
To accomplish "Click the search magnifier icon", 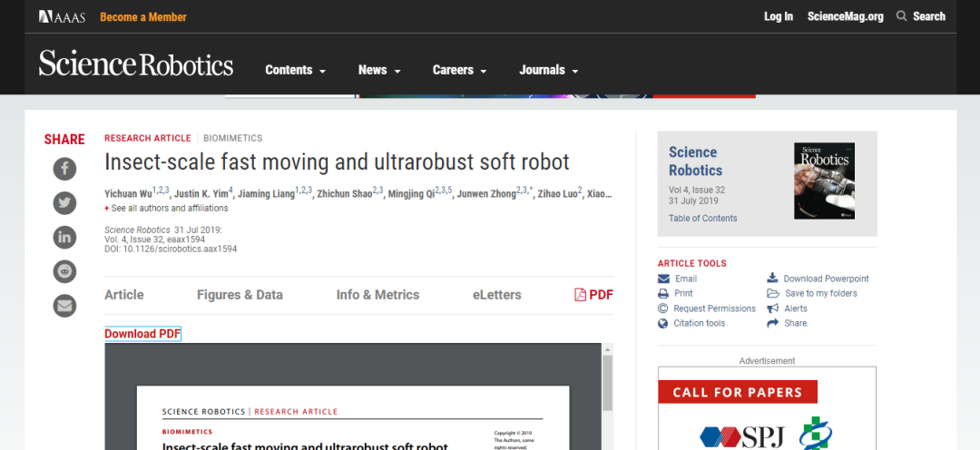I will click(x=901, y=16).
